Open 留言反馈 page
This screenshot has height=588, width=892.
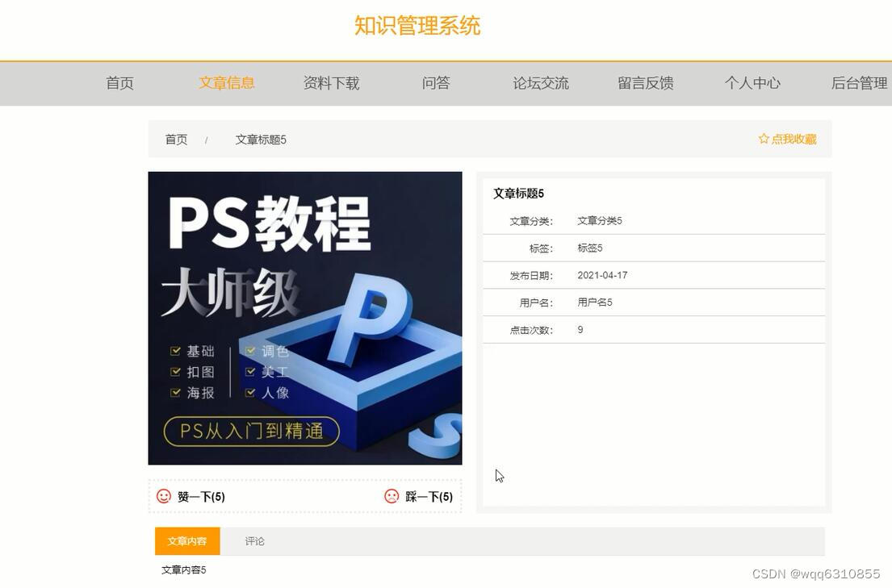coord(646,83)
